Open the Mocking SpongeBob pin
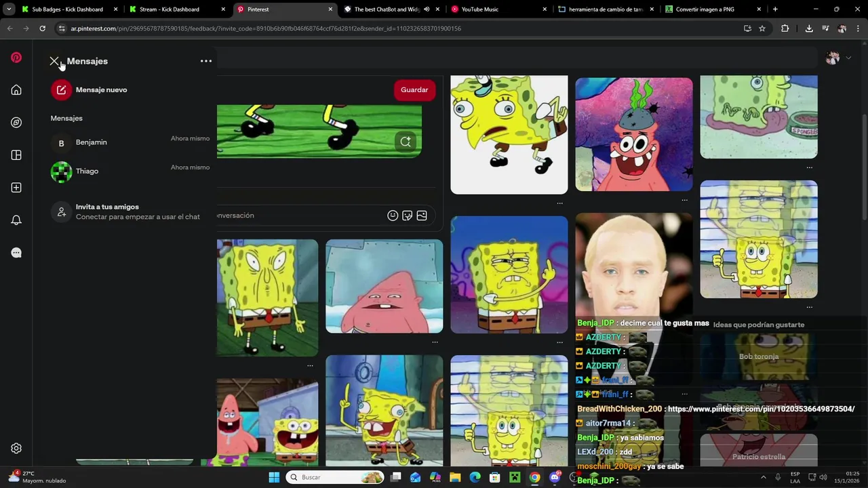This screenshot has height=488, width=868. pyautogui.click(x=509, y=135)
